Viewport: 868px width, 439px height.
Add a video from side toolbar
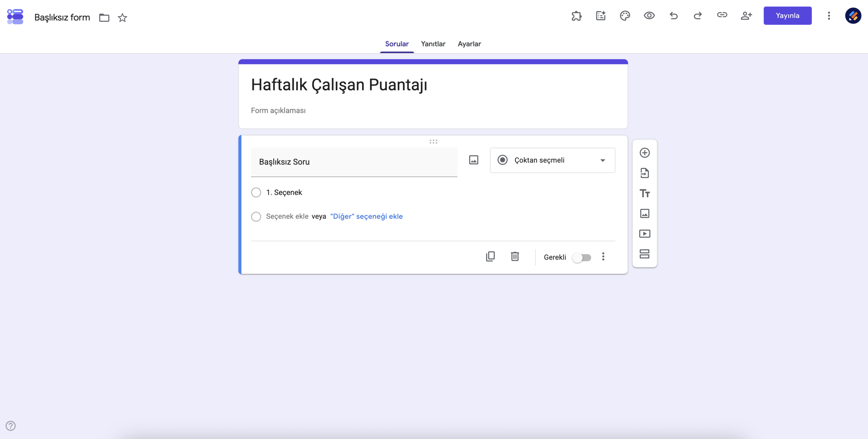click(x=645, y=234)
